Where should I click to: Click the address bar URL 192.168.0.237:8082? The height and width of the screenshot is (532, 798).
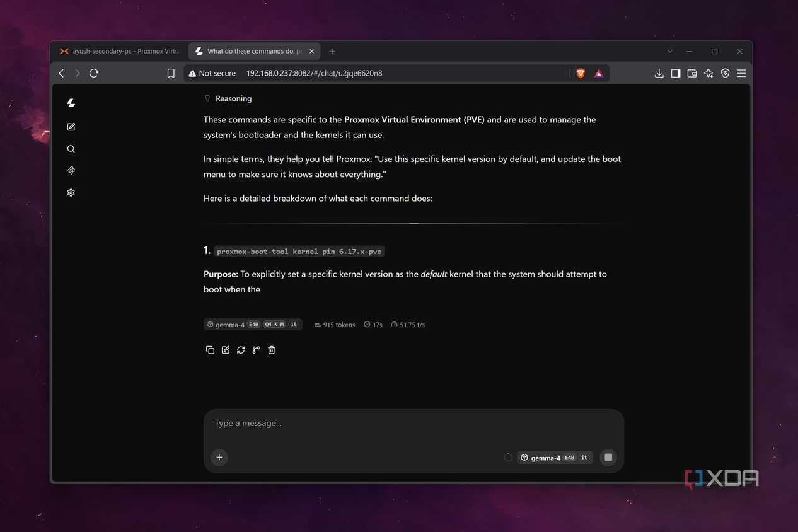(314, 73)
